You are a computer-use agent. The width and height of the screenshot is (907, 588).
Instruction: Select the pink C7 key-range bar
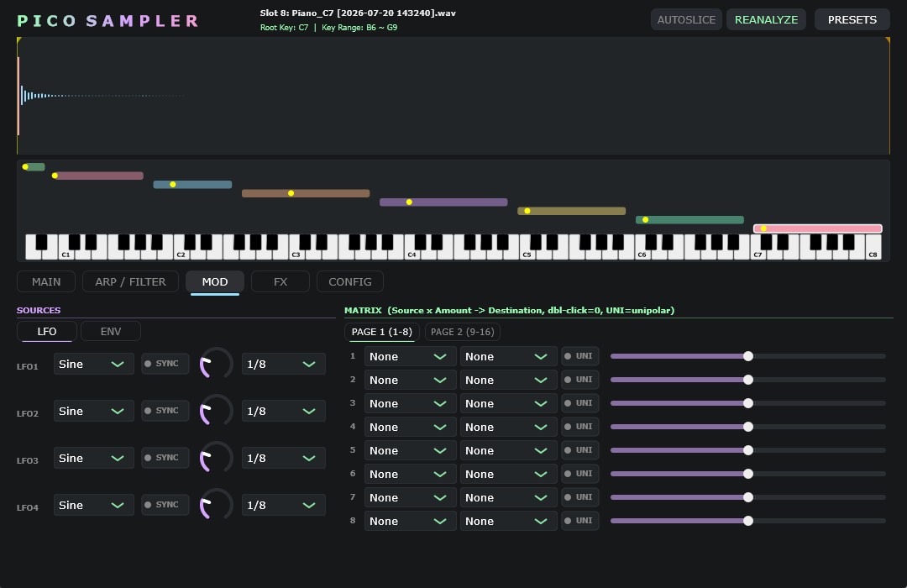pos(817,228)
